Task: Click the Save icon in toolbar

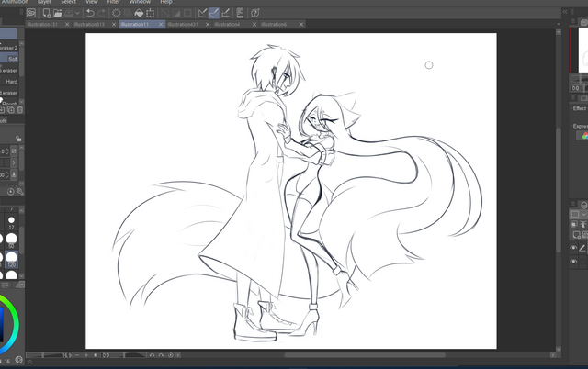Action: click(69, 13)
